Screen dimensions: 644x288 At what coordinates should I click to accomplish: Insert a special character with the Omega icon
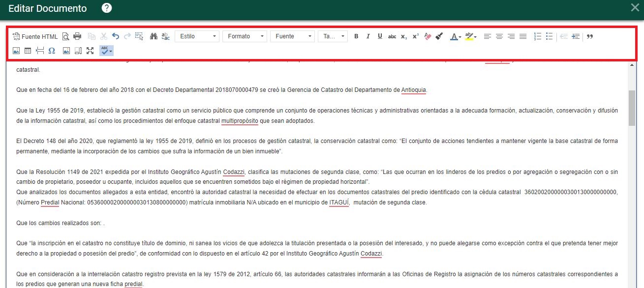tap(52, 51)
